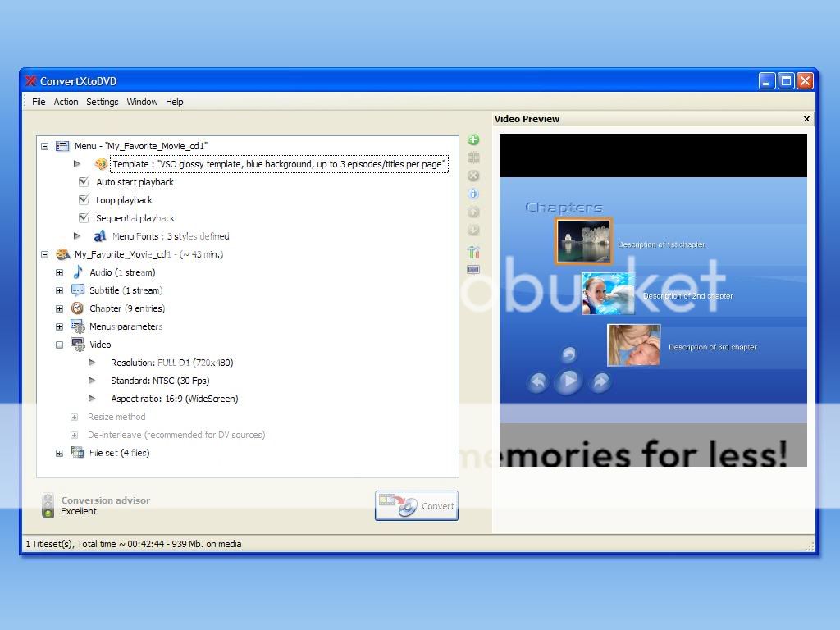This screenshot has width=840, height=630.
Task: Click the preview monitor icon in sidebar
Action: click(473, 269)
